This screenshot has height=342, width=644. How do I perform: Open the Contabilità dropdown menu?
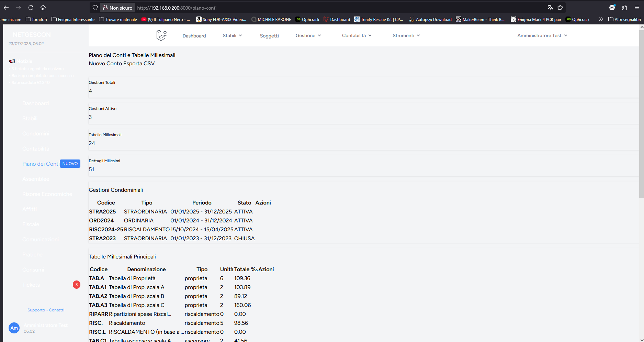point(357,35)
